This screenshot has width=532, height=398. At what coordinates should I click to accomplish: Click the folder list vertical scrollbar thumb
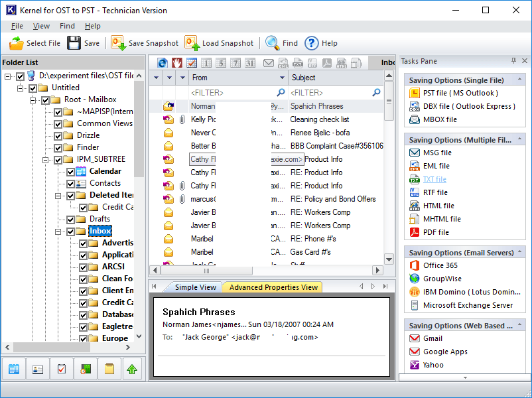click(x=139, y=129)
